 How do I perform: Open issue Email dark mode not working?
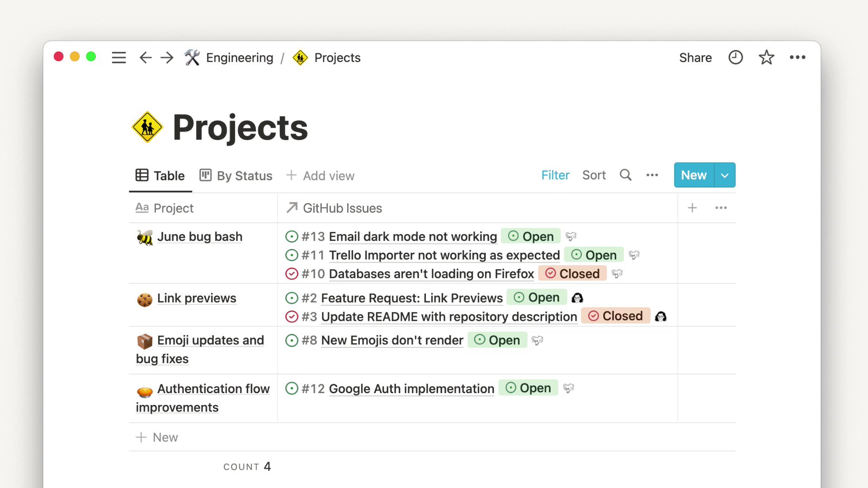click(413, 237)
